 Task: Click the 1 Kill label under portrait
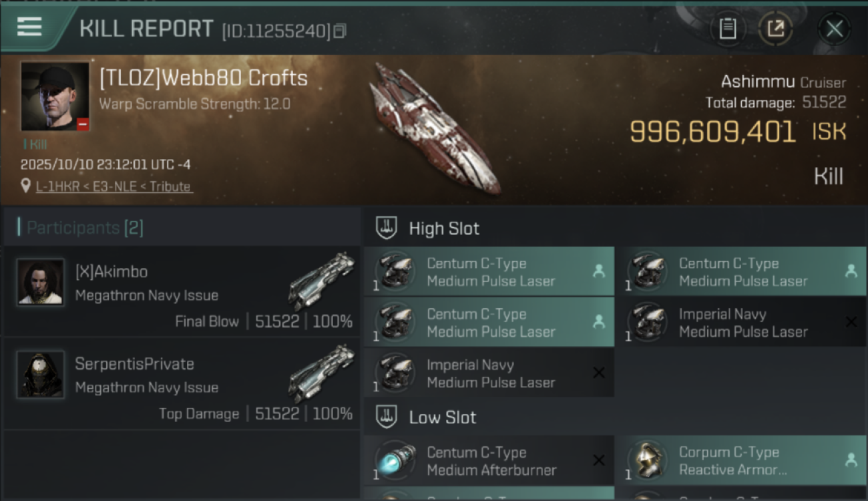point(35,144)
